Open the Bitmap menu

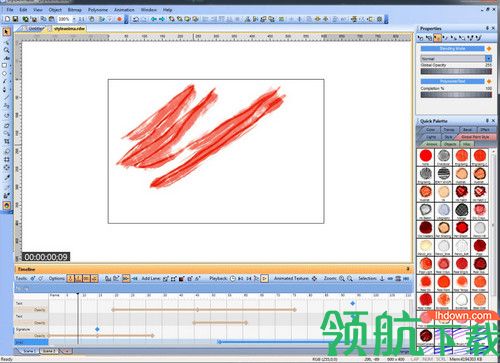click(x=74, y=10)
